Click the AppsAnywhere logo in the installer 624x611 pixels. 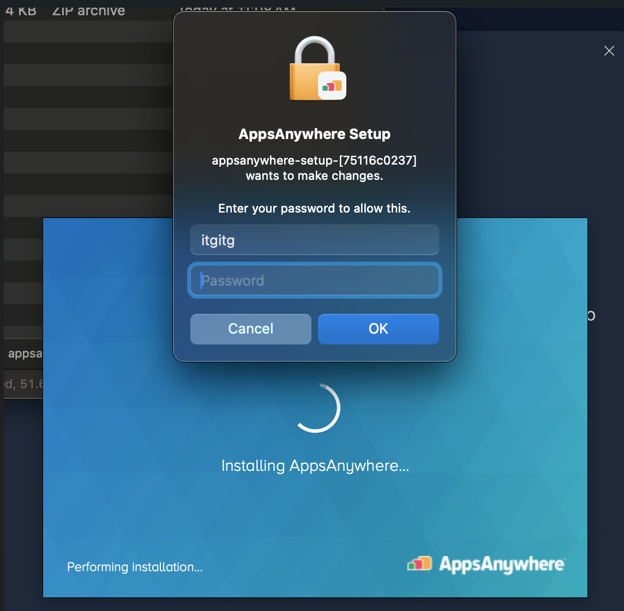pos(486,564)
